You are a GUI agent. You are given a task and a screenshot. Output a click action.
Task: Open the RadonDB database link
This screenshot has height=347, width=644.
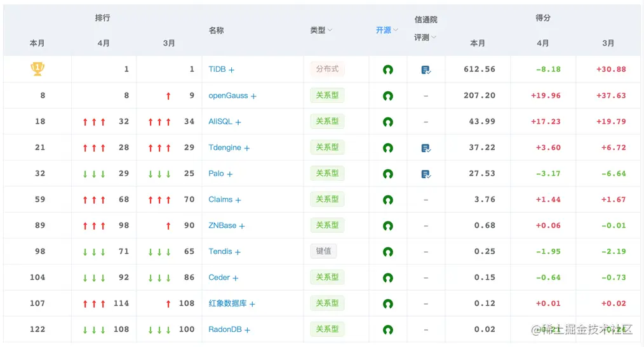pos(225,329)
